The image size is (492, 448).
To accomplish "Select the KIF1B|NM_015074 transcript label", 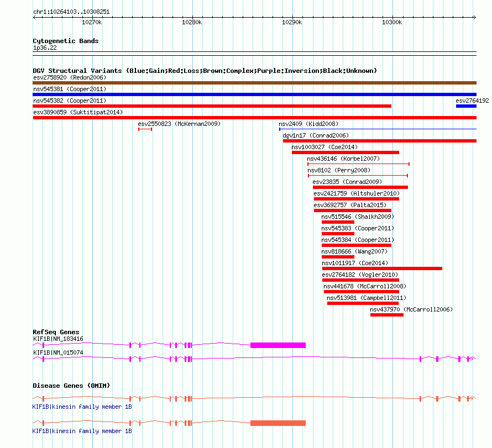I will pyautogui.click(x=58, y=352).
